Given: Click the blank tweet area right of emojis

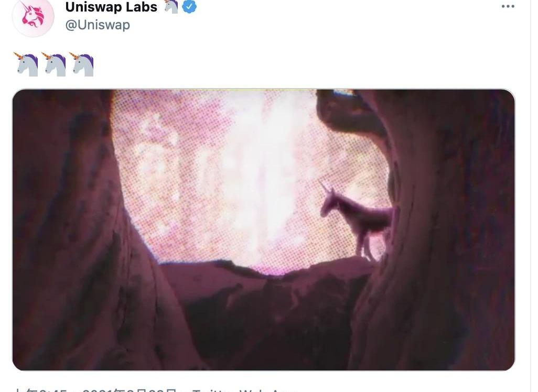Looking at the screenshot, I should coord(302,64).
